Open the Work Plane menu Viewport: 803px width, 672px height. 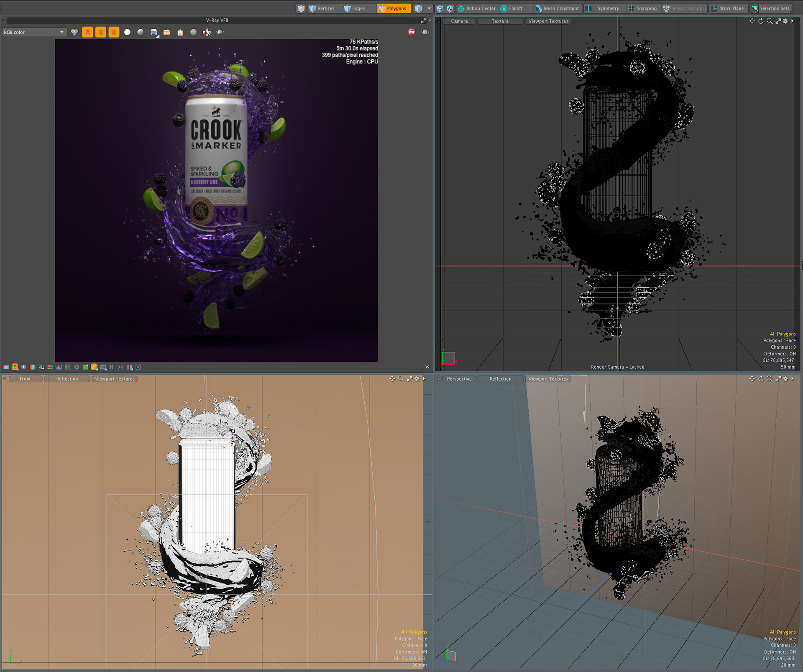[728, 8]
